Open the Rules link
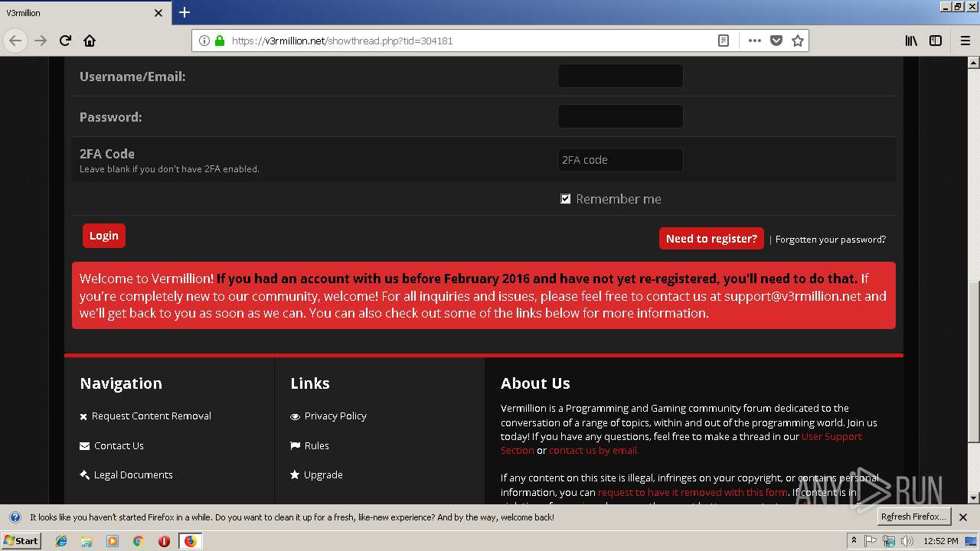This screenshot has width=980, height=551. click(x=316, y=445)
